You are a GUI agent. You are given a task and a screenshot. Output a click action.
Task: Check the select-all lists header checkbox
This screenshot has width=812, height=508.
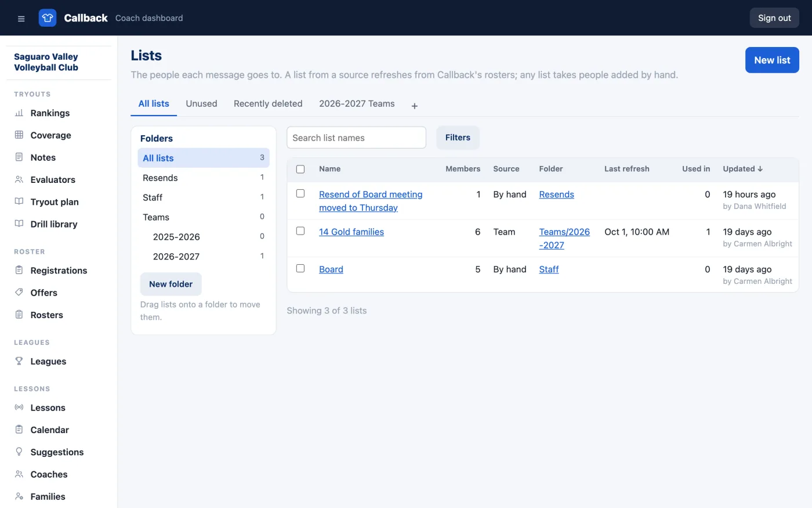coord(300,169)
